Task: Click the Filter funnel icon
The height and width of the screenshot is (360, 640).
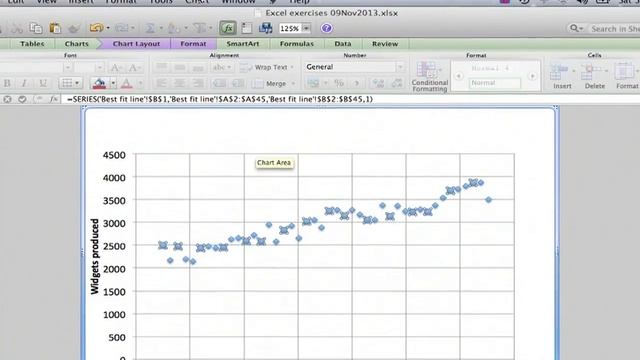Action: pos(200,28)
